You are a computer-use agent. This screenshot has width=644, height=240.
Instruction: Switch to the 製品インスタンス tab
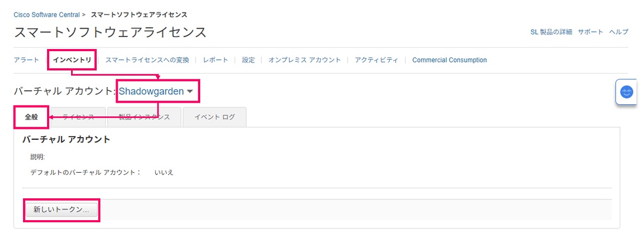point(144,117)
